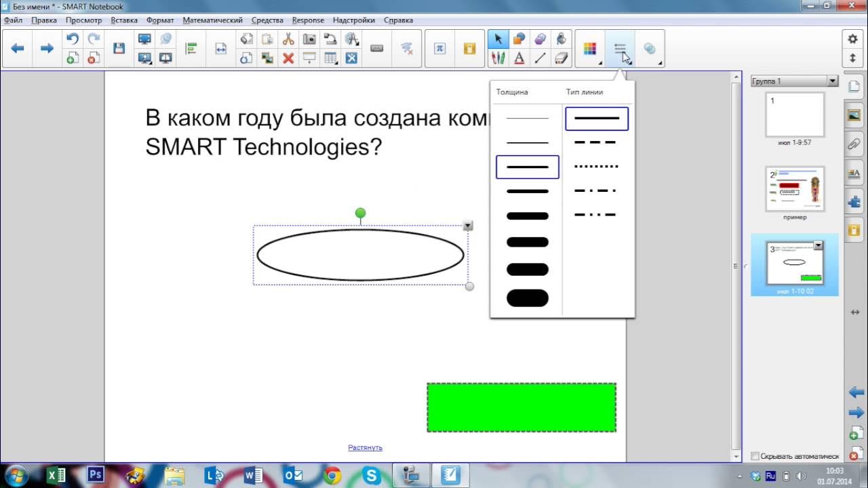This screenshot has width=868, height=488.
Task: Open Google Chrome from the taskbar
Action: point(332,476)
